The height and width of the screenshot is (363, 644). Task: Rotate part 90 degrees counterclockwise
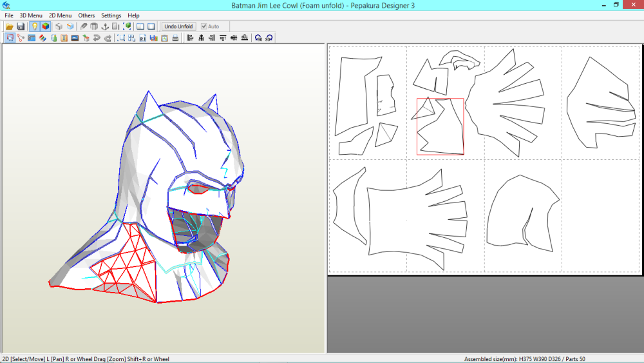pos(258,38)
